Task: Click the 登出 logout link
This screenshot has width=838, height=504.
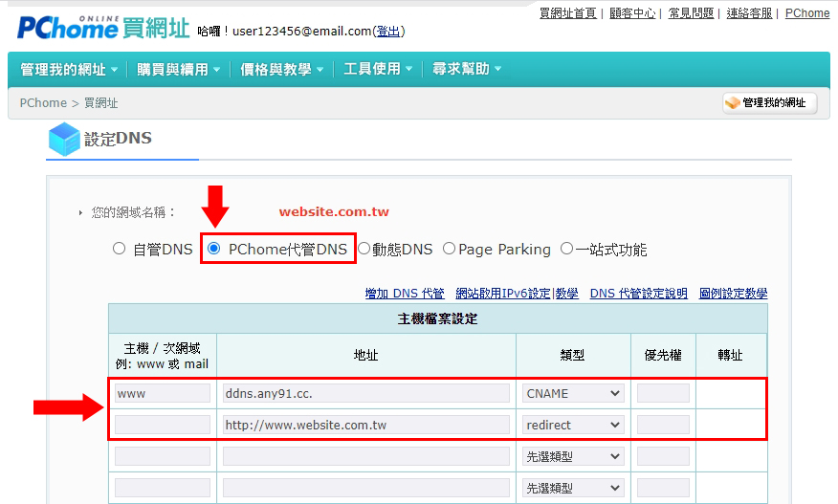Action: point(388,32)
